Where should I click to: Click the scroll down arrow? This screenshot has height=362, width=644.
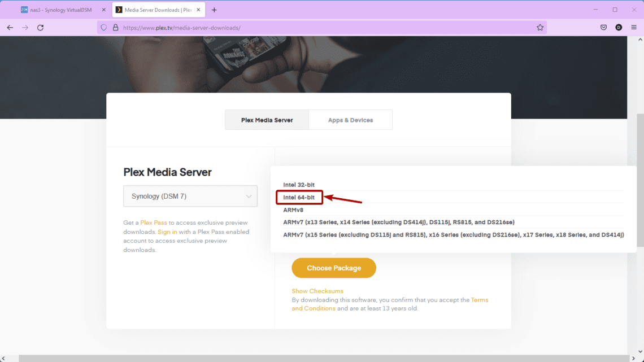[640, 352]
